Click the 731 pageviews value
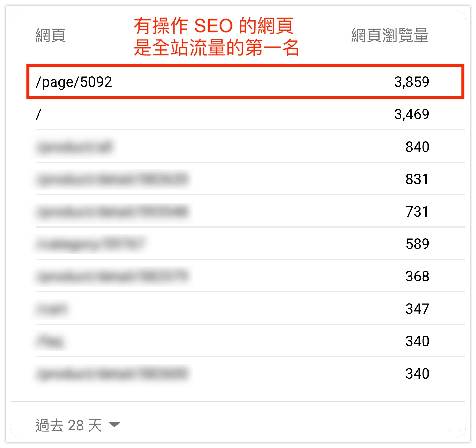Viewport: 476px width, 448px height. tap(417, 212)
